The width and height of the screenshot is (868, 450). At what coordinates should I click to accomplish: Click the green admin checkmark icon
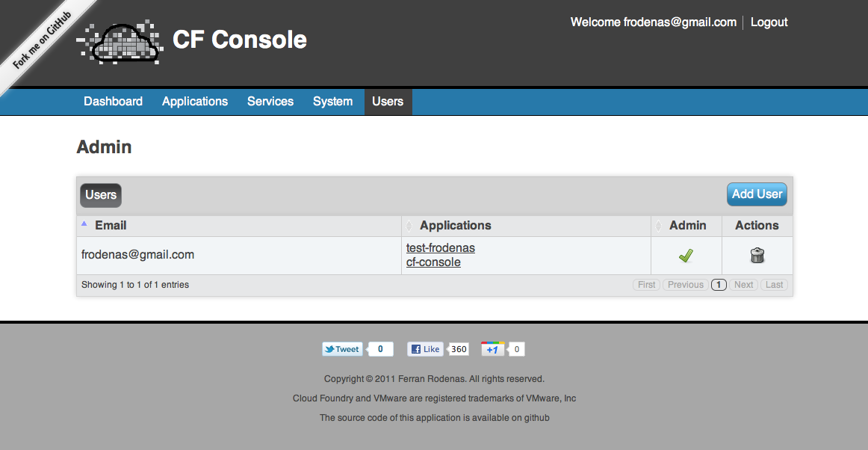(x=686, y=256)
